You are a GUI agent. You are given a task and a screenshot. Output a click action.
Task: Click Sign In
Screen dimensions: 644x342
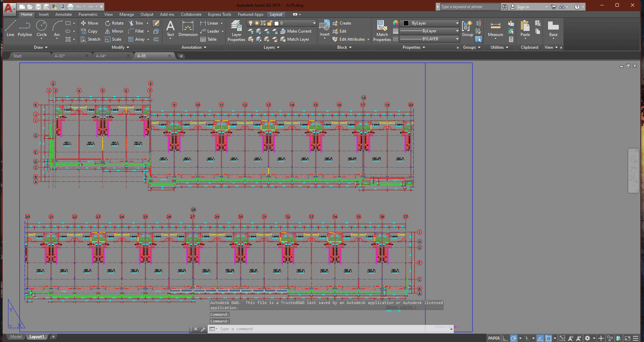tap(523, 7)
